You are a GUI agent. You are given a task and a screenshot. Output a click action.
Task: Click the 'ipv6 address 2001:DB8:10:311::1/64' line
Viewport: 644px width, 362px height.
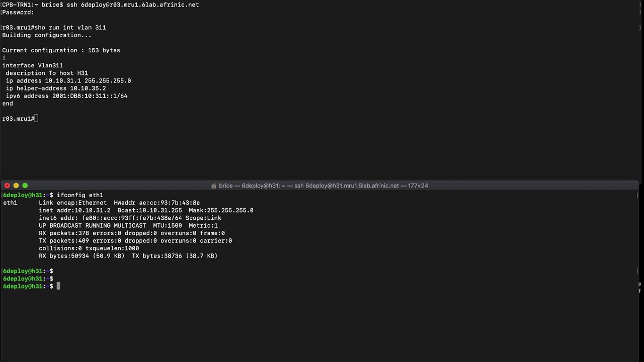coord(66,96)
